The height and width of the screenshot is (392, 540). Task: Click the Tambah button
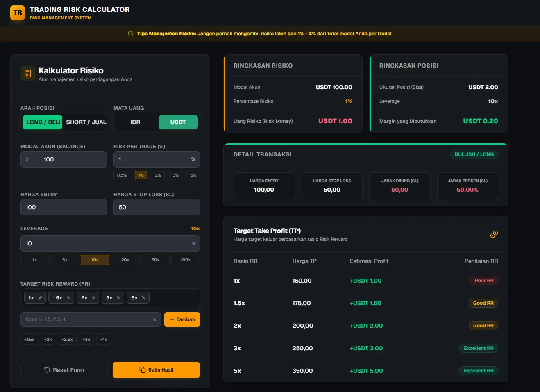click(182, 319)
